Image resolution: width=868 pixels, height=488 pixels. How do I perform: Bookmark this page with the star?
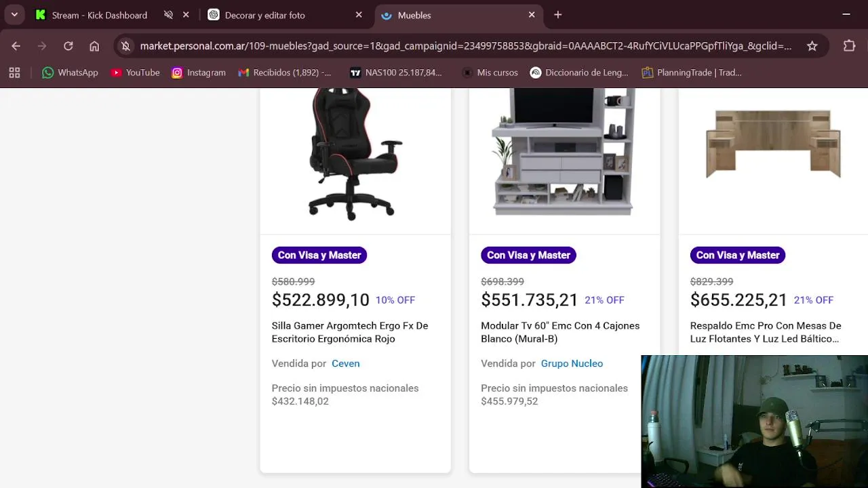tap(812, 46)
